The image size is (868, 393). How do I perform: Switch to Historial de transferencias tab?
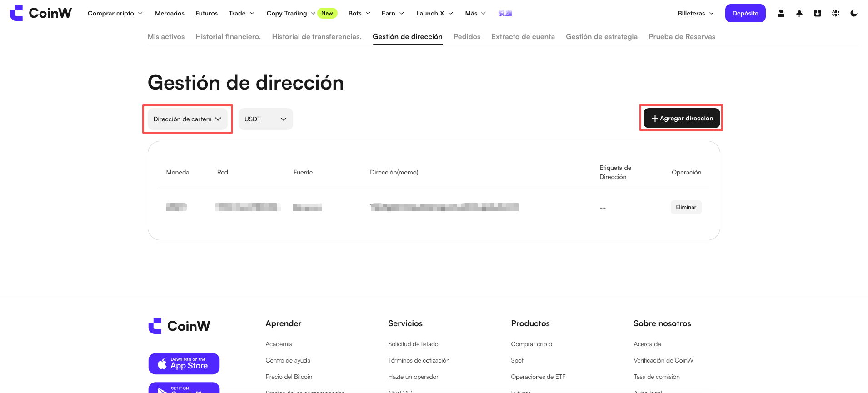[x=317, y=37]
